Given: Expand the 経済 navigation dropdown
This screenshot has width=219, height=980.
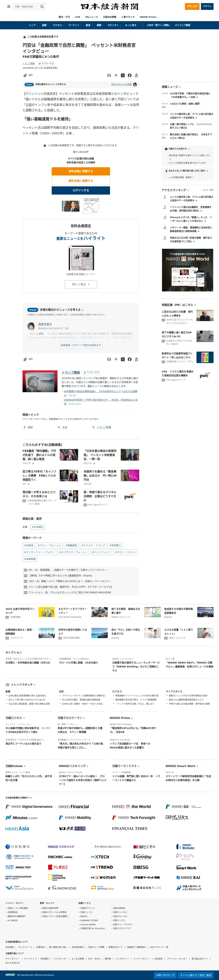Looking at the screenshot, I should [89, 25].
